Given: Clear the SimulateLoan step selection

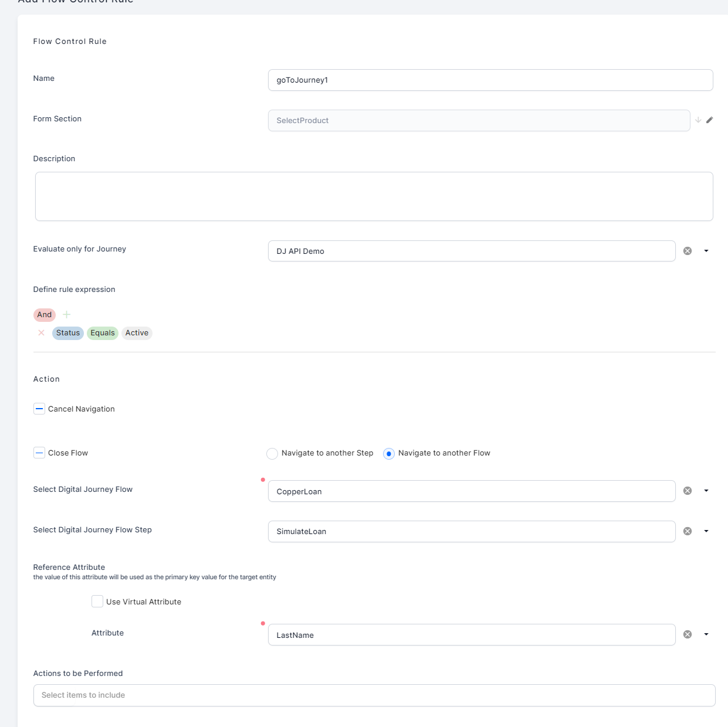Looking at the screenshot, I should coord(688,531).
